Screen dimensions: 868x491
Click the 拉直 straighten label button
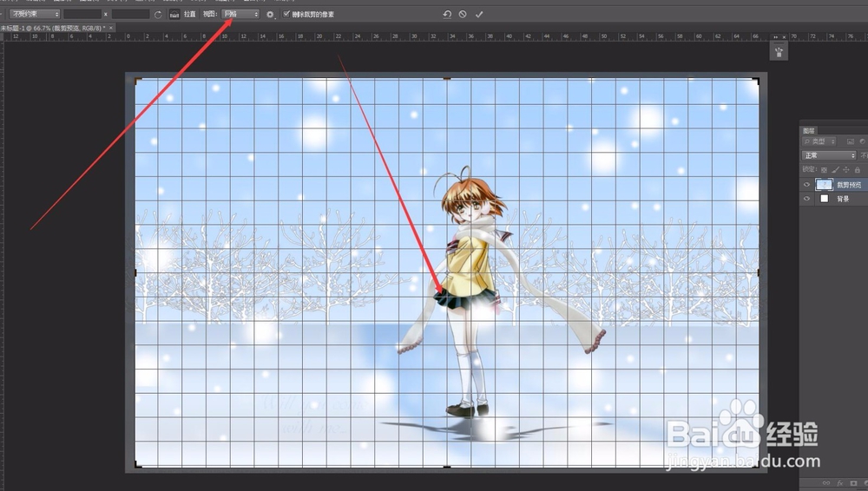190,15
